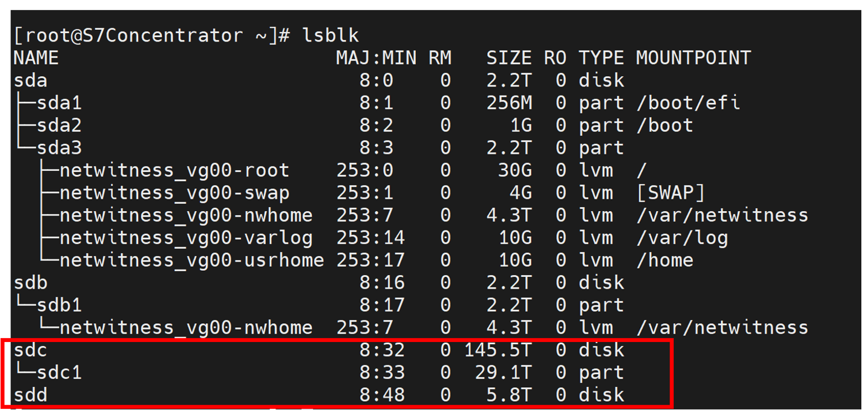Select the sda1 partition entry
The height and width of the screenshot is (415, 868).
[x=59, y=103]
